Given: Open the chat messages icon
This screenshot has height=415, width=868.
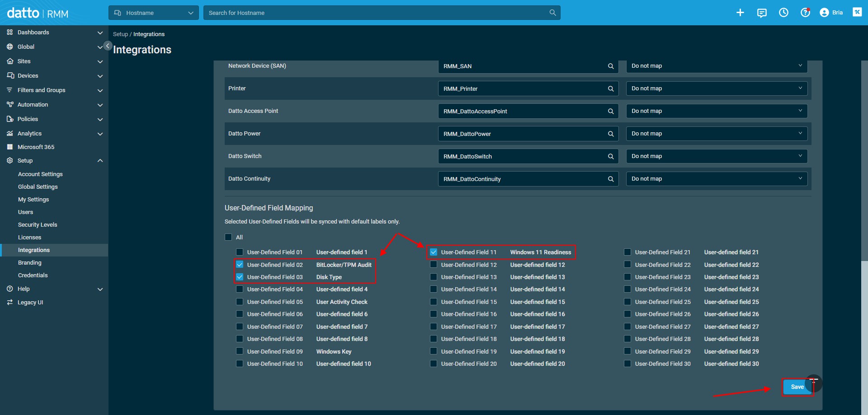Looking at the screenshot, I should click(762, 13).
